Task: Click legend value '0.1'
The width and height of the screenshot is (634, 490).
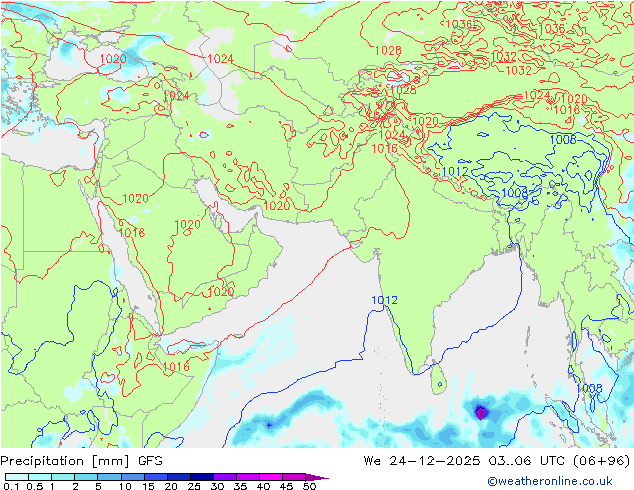Action: pyautogui.click(x=11, y=486)
